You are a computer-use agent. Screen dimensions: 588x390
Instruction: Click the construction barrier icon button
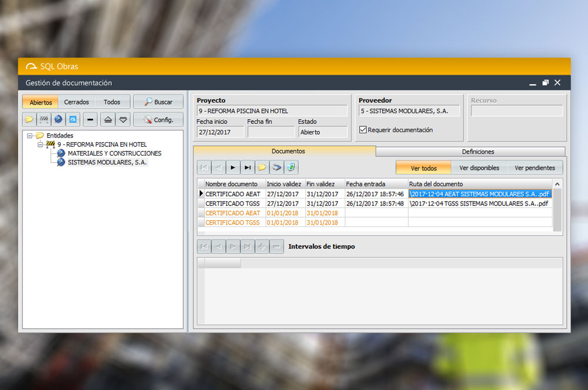pos(44,120)
